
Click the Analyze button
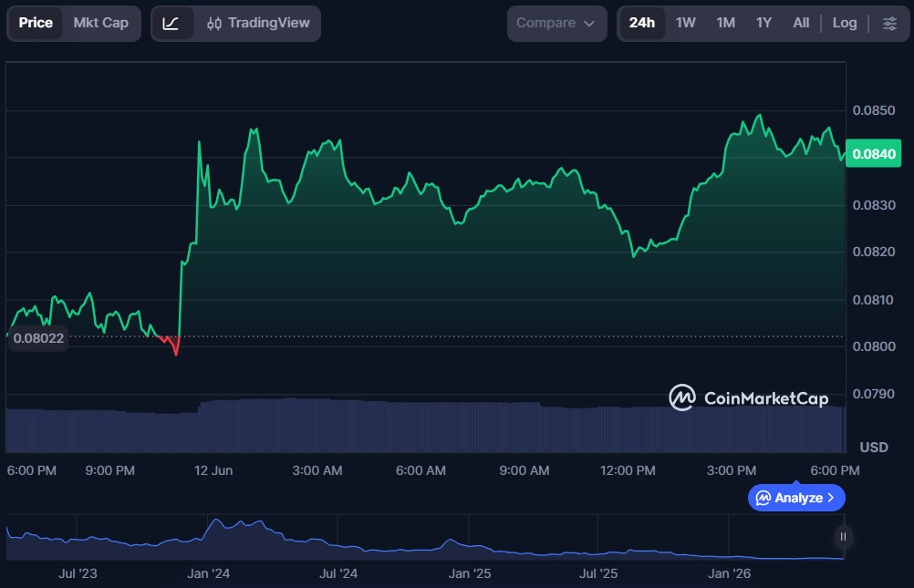pos(796,498)
